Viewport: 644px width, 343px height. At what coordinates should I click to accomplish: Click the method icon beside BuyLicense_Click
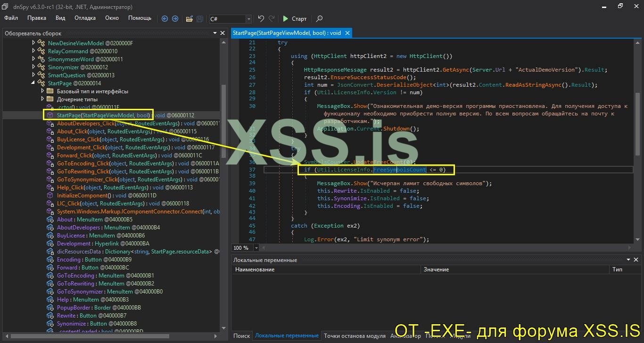[x=50, y=139]
